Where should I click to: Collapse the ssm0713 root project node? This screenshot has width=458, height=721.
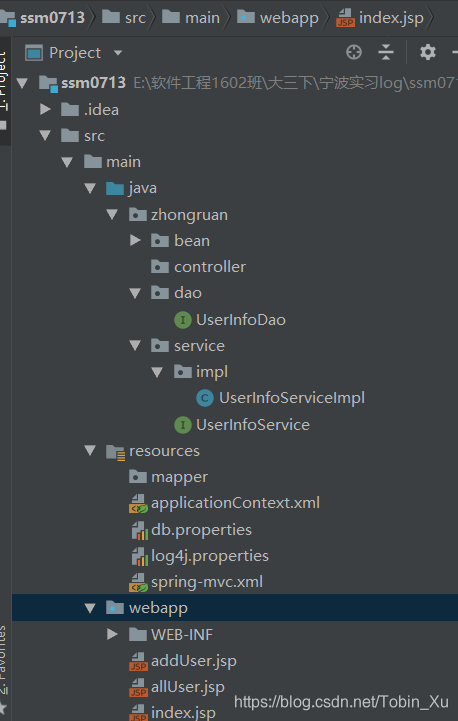click(22, 83)
